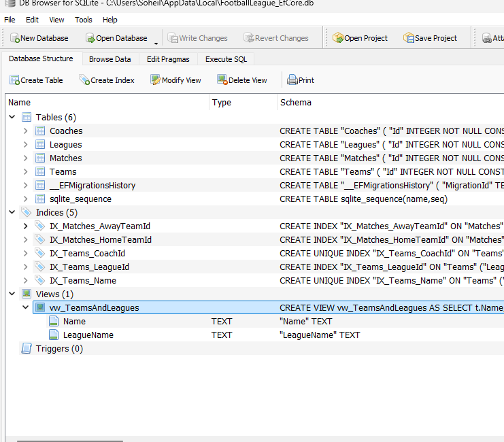This screenshot has height=442, width=504.
Task: Click the Coaches table icon
Action: click(x=40, y=131)
